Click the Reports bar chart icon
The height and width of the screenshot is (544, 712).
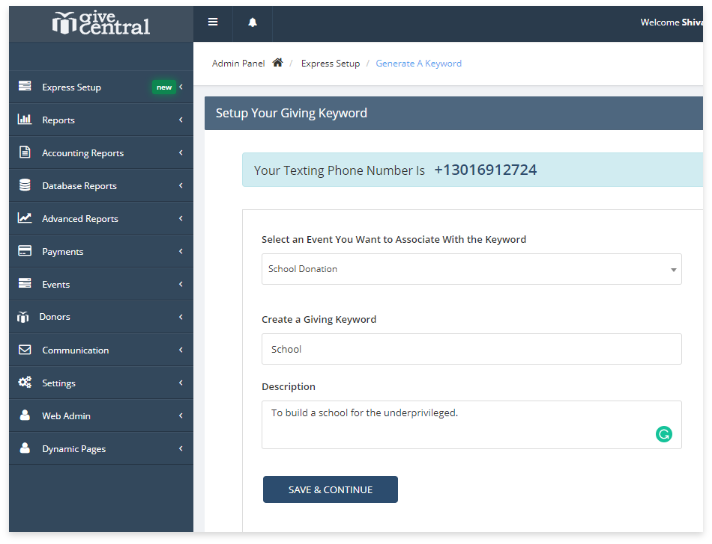pyautogui.click(x=25, y=120)
